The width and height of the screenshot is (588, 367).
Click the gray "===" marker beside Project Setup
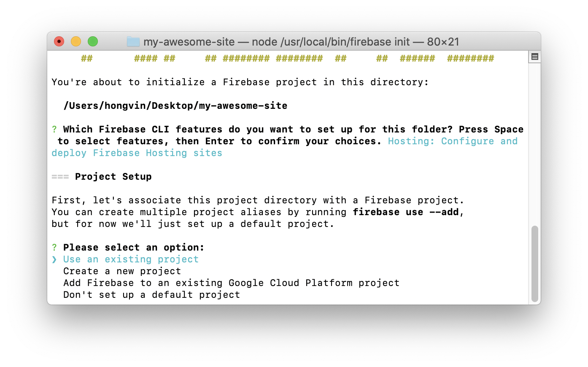coord(60,177)
